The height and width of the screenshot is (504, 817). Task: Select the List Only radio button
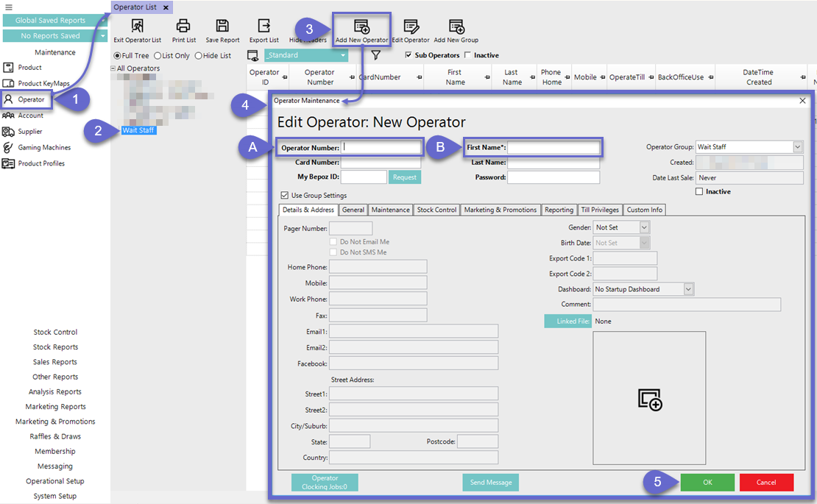[x=158, y=56]
